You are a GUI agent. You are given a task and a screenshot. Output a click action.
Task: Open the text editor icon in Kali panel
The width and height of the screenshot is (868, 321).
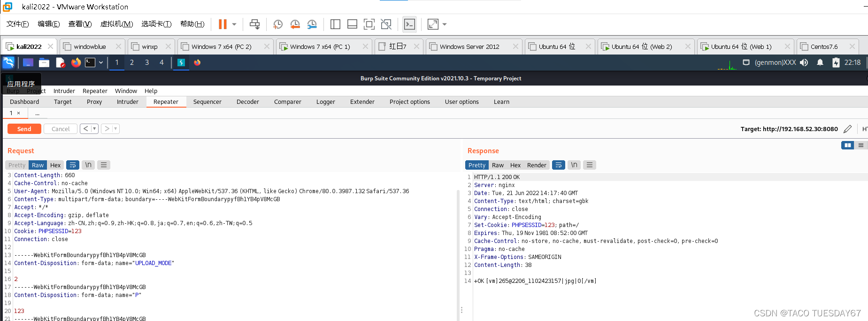click(60, 63)
